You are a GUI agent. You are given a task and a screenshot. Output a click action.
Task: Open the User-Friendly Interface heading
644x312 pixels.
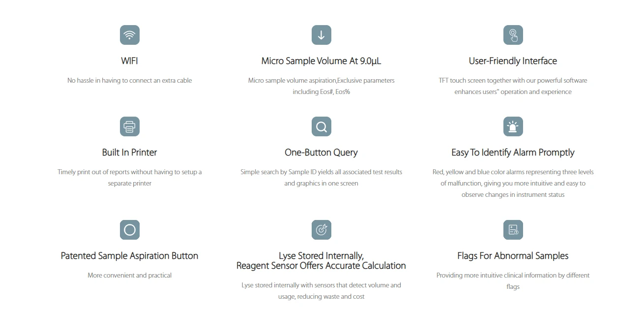pos(513,61)
